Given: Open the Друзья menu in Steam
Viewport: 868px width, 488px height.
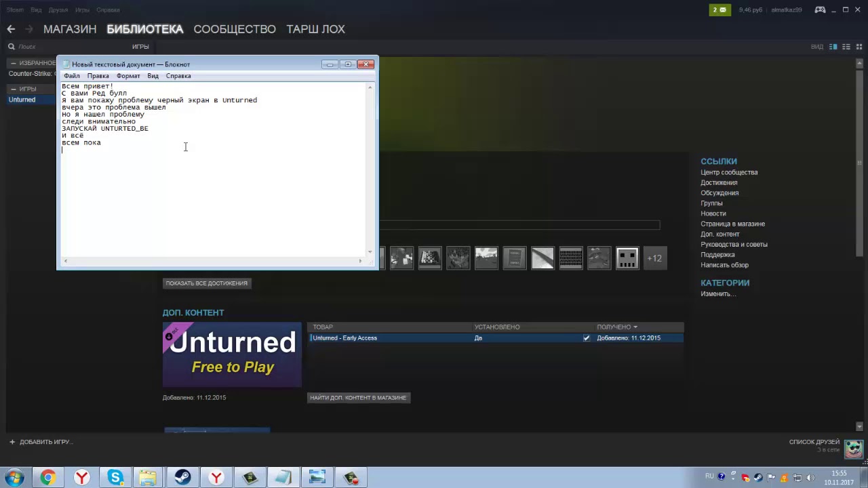Looking at the screenshot, I should pos(58,10).
